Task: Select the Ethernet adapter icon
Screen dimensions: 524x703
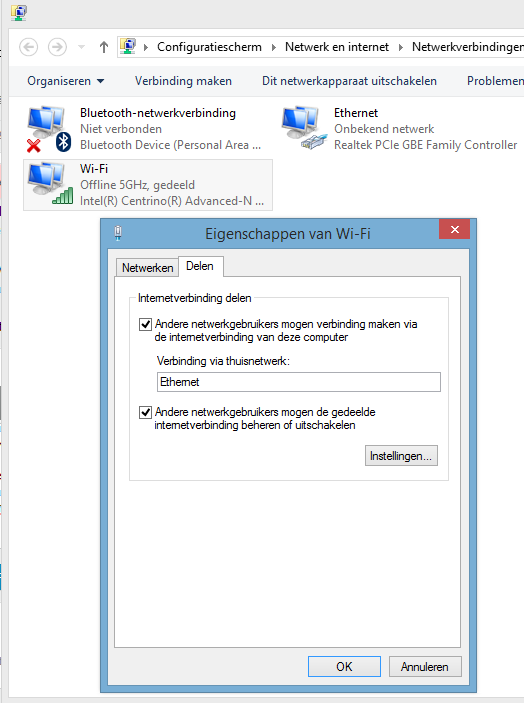Action: click(303, 128)
